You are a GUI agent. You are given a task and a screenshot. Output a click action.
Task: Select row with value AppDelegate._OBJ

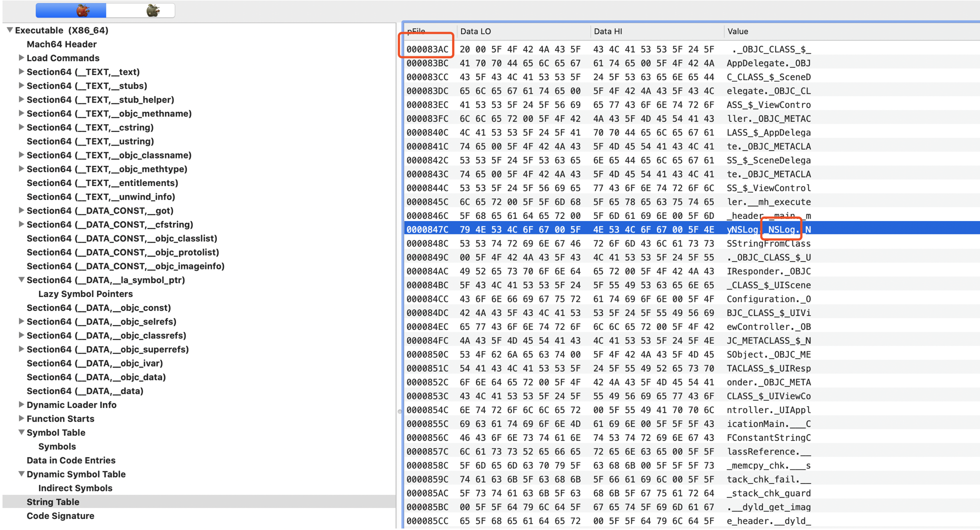click(x=692, y=63)
